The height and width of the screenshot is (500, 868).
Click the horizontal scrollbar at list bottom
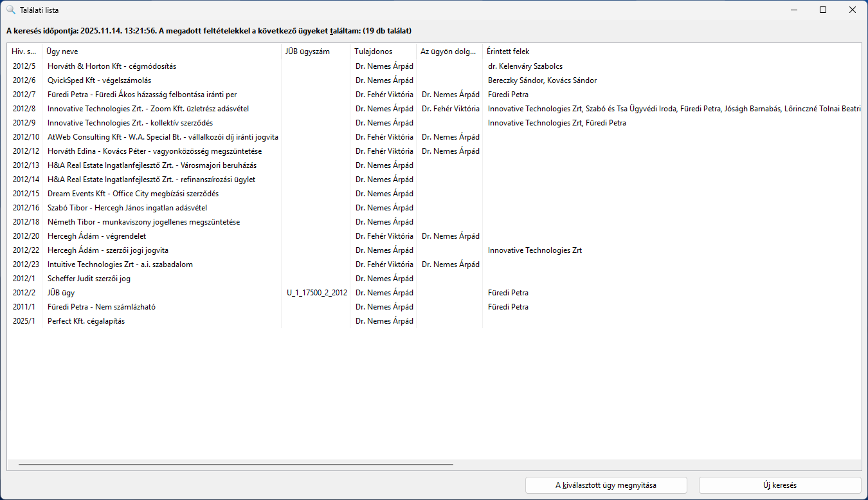[x=235, y=464]
